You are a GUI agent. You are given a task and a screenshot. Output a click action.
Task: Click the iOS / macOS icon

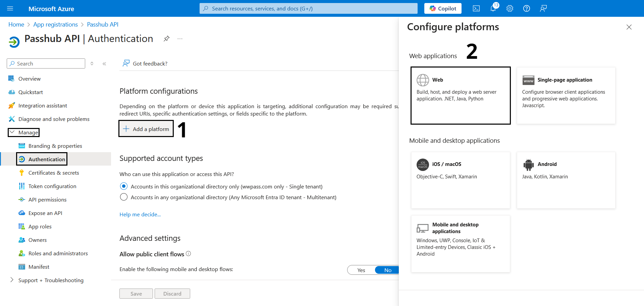pos(423,165)
